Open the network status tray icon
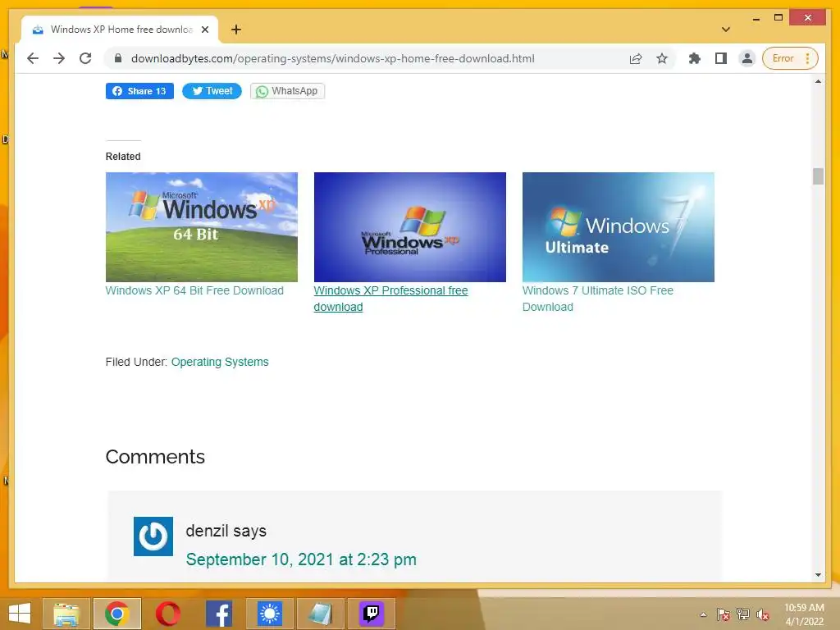 [743, 614]
